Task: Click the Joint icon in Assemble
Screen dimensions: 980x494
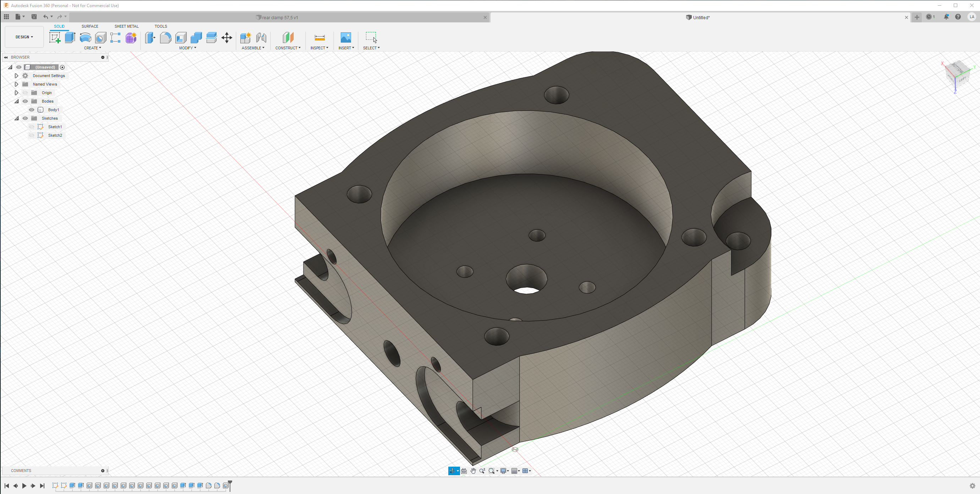Action: pyautogui.click(x=261, y=37)
